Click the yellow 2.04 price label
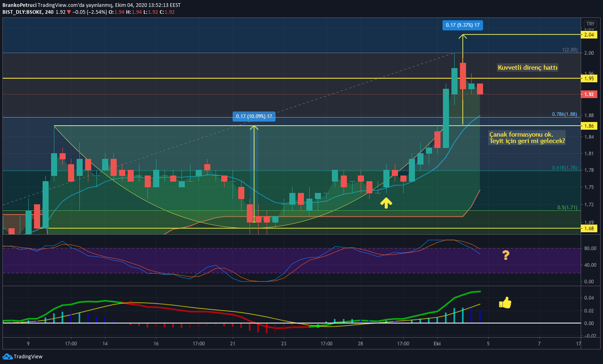Image resolution: width=603 pixels, height=364 pixels. point(589,35)
